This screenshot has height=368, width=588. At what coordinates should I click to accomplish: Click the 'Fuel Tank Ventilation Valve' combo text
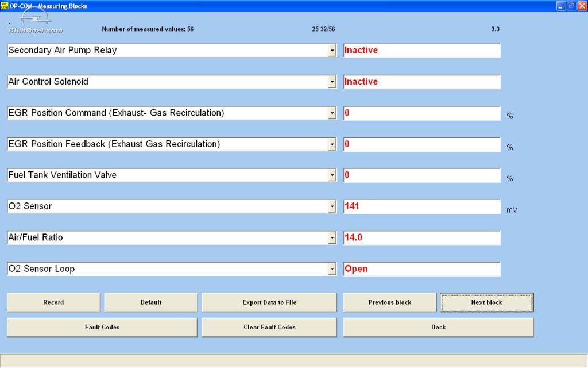click(62, 175)
